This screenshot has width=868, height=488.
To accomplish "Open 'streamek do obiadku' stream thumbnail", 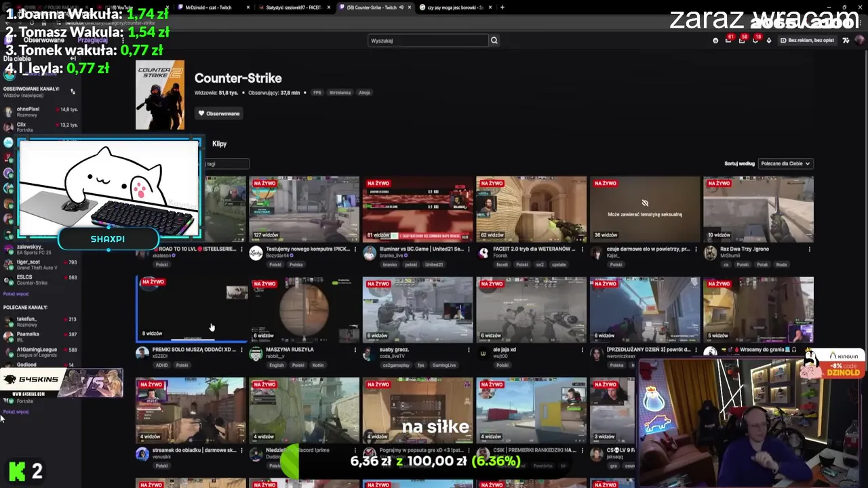I will [x=191, y=410].
